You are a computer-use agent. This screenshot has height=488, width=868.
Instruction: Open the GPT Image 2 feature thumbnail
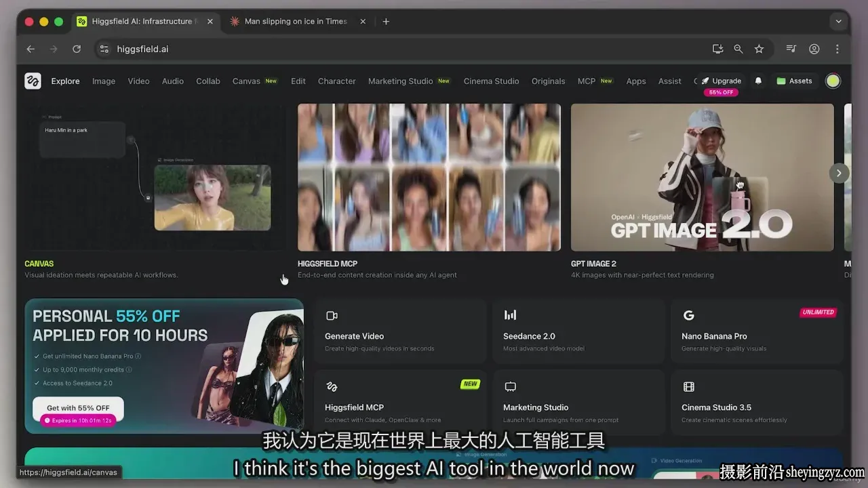pyautogui.click(x=703, y=178)
